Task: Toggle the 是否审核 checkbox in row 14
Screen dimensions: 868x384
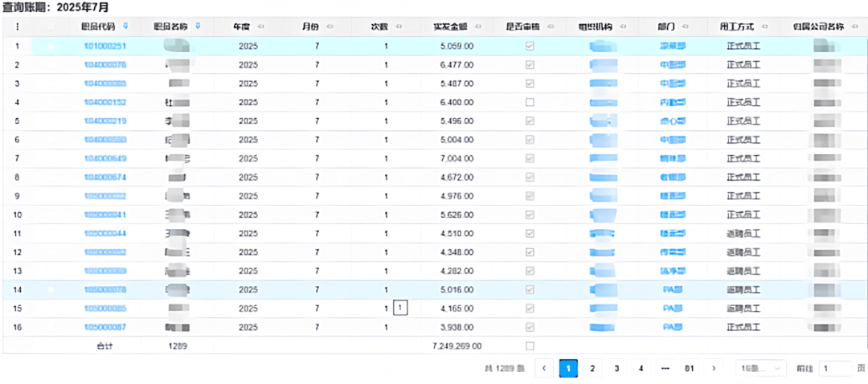Action: pyautogui.click(x=530, y=289)
